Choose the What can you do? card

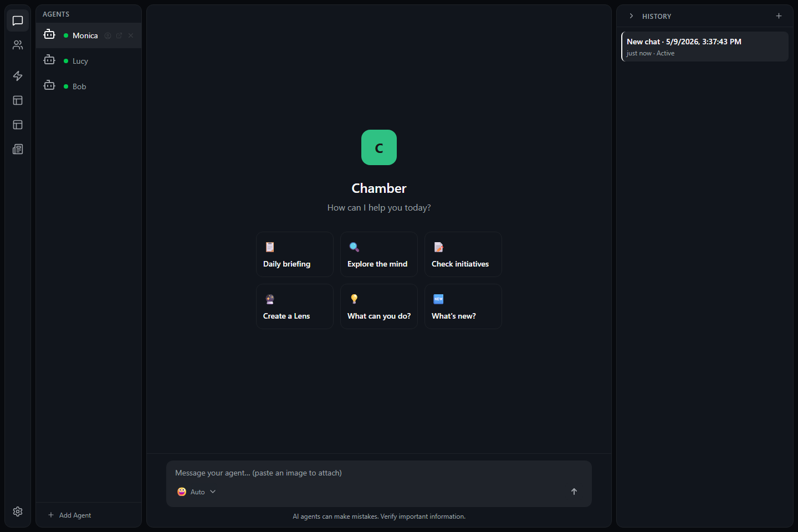pyautogui.click(x=379, y=306)
